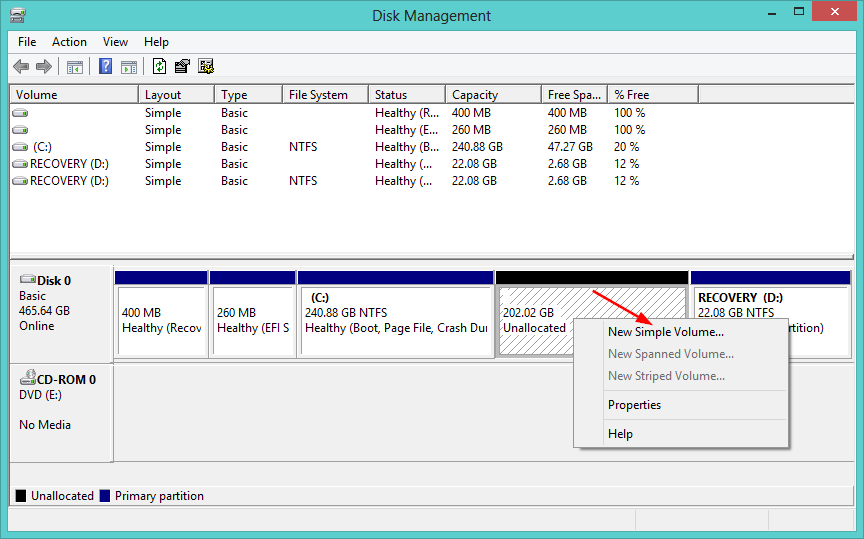864x539 pixels.
Task: Click the green Refresh toolbar icon
Action: point(159,67)
